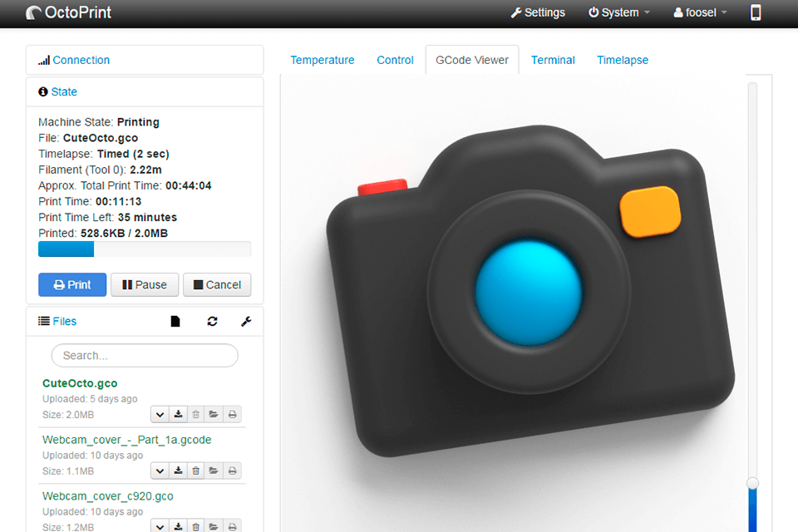Open the mobile device icon in the top bar
The width and height of the screenshot is (798, 532).
(756, 12)
